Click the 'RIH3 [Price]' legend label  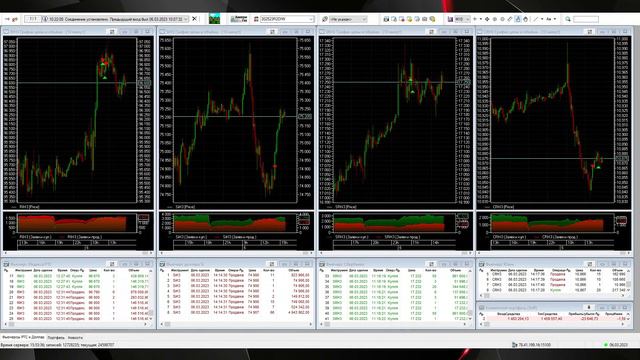[x=29, y=207]
